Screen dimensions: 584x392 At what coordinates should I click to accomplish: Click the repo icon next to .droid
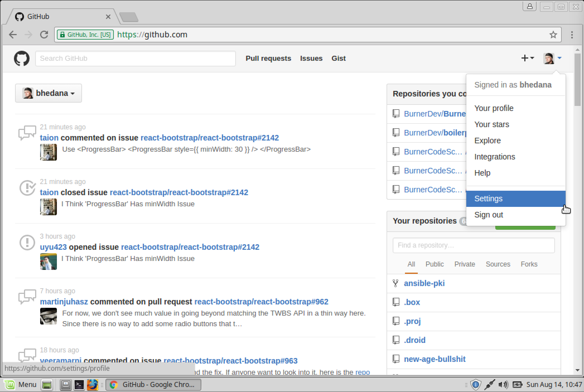pyautogui.click(x=396, y=340)
